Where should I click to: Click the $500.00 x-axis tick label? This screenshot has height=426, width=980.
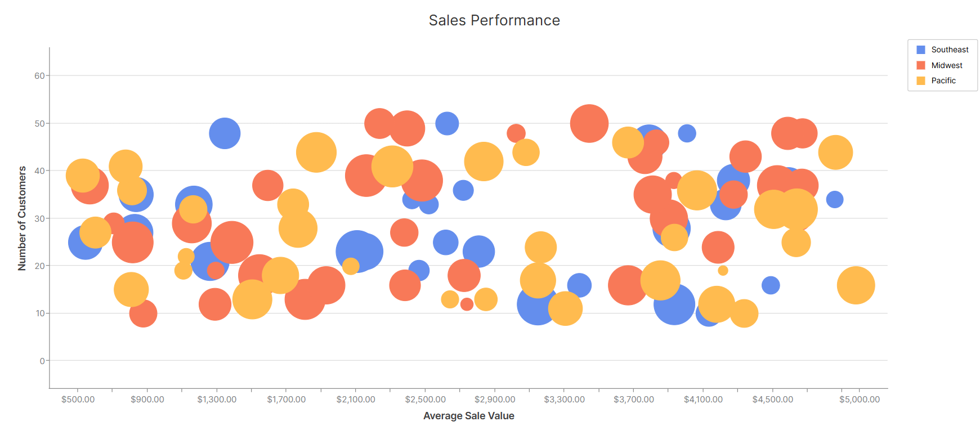[78, 400]
